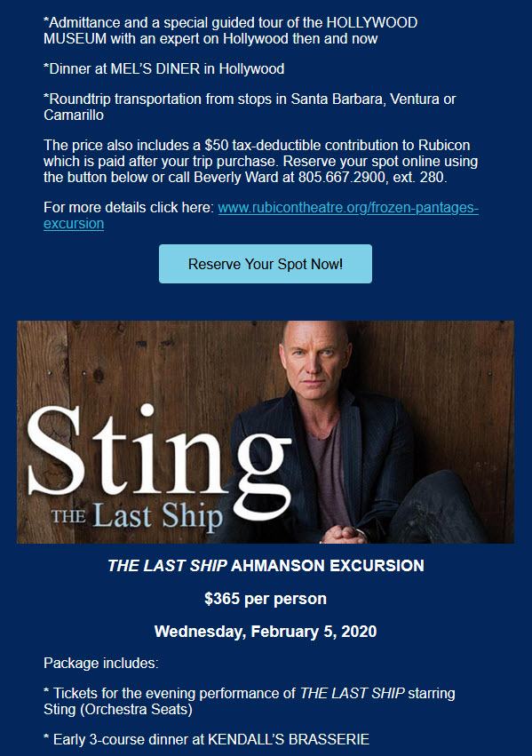
Task: Click the Roundtrip transportation bullet text
Action: (x=250, y=107)
